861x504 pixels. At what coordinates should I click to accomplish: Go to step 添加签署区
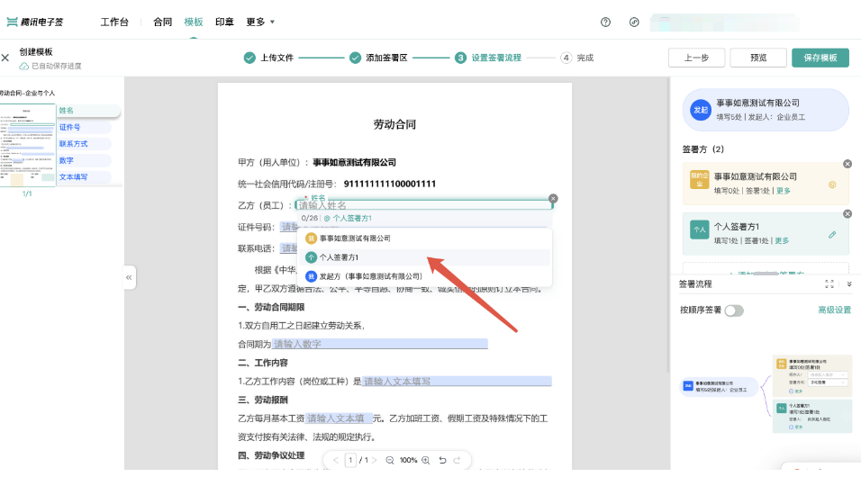pyautogui.click(x=378, y=58)
